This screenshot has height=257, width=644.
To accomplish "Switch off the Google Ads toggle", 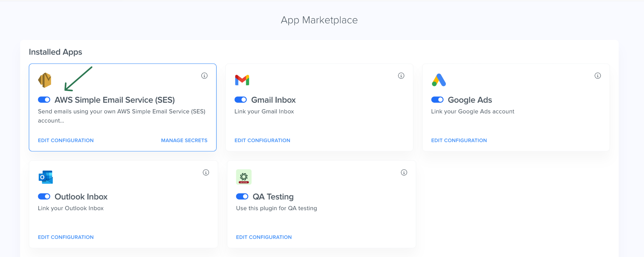I will point(437,100).
